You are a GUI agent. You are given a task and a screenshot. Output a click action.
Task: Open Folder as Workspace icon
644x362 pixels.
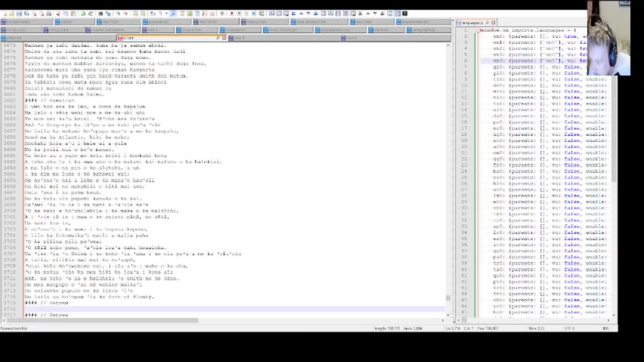[212, 14]
